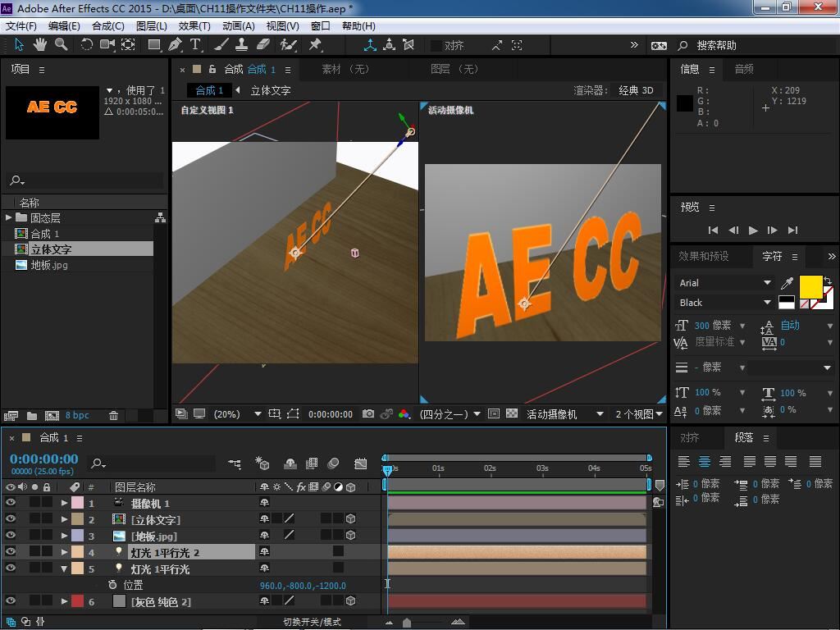Select the Clone Stamp tool
This screenshot has width=840, height=630.
click(x=242, y=45)
